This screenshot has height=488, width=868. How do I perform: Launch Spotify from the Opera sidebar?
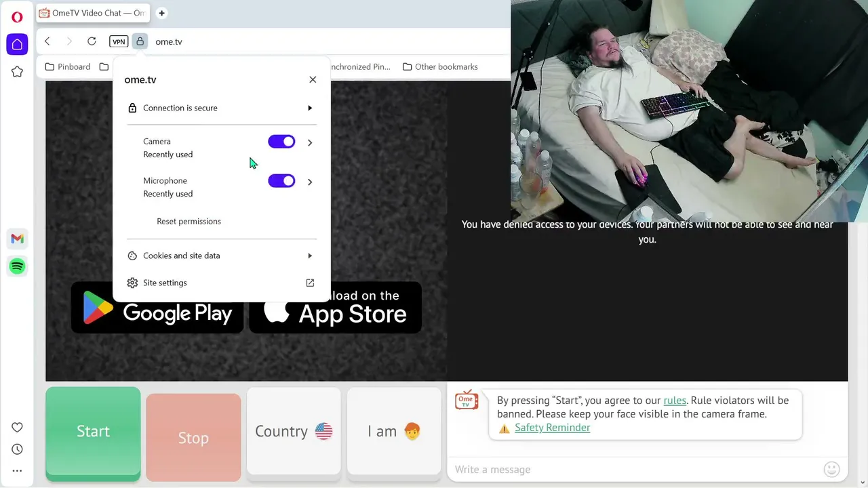[17, 266]
